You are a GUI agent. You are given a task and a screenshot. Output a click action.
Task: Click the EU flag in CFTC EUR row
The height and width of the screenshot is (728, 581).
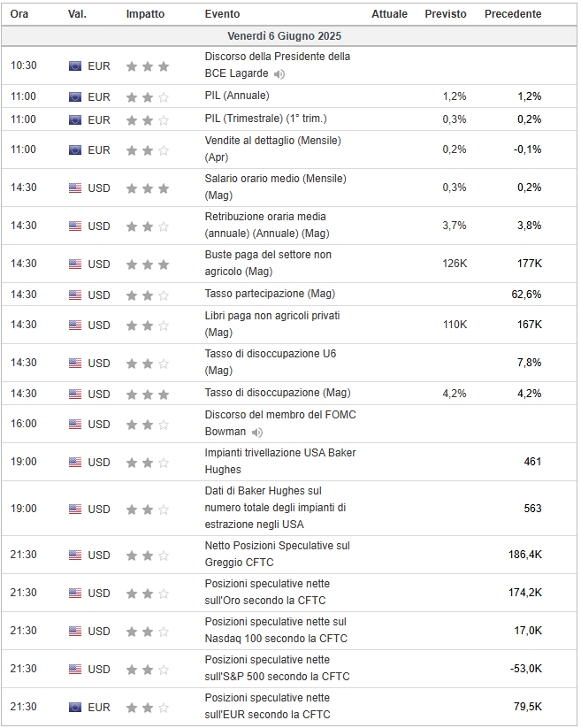tap(74, 707)
